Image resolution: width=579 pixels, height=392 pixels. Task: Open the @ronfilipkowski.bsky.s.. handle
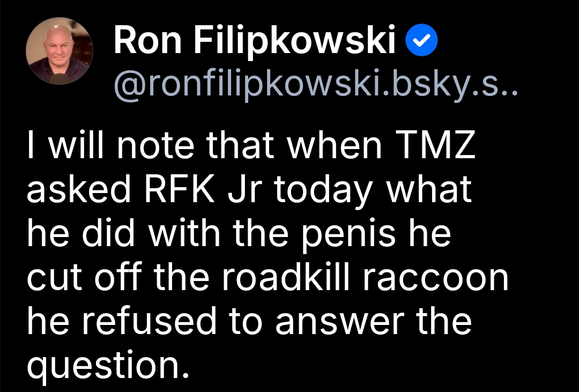316,86
